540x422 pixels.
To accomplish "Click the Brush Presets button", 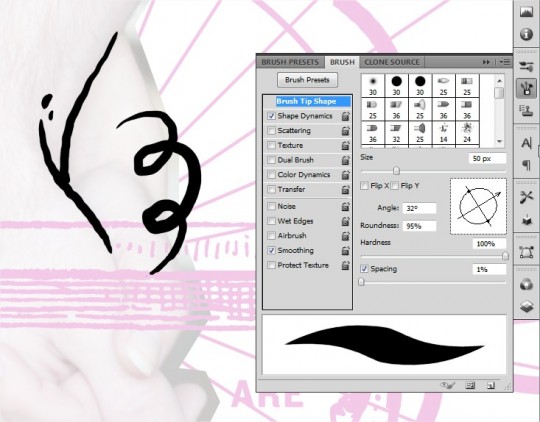I will 307,80.
